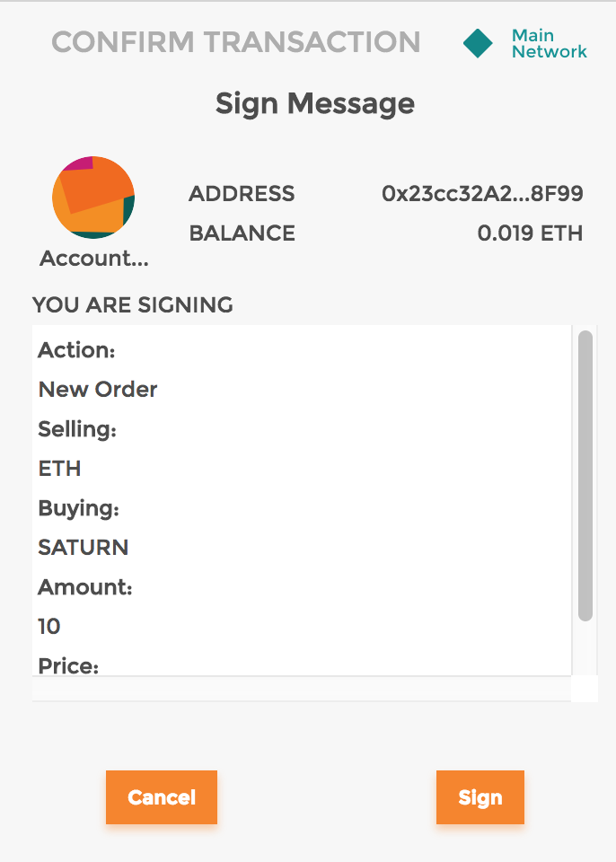Click the Sign Message heading

pos(315,104)
